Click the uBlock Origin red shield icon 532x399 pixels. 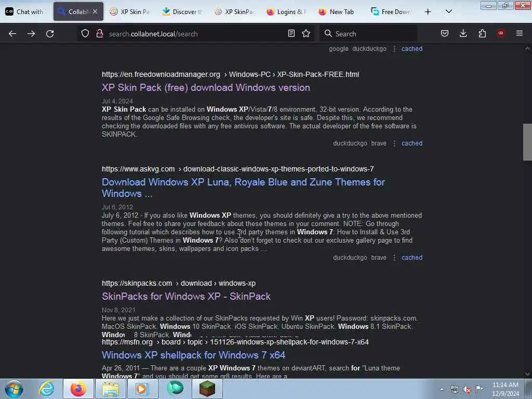click(501, 33)
